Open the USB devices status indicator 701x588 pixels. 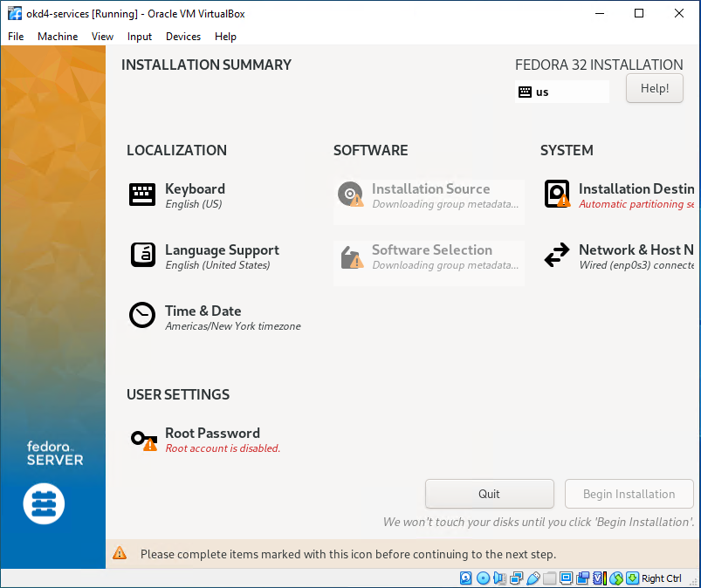[533, 578]
